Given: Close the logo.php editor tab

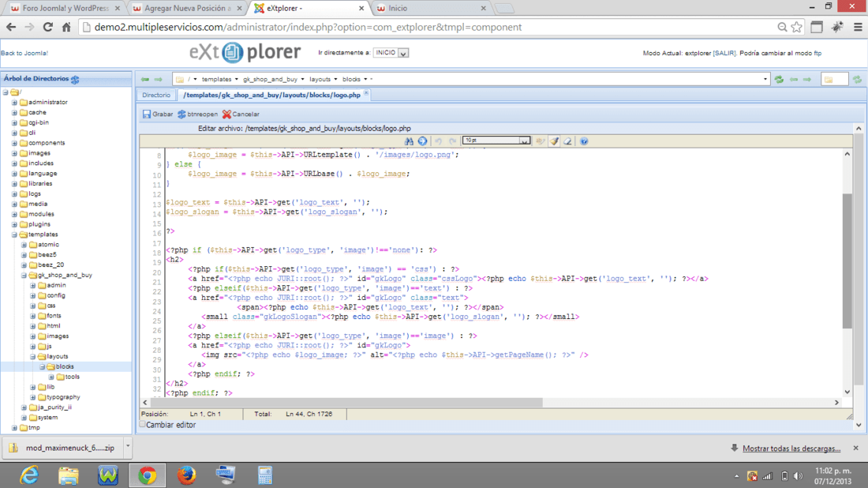Looking at the screenshot, I should tap(366, 93).
